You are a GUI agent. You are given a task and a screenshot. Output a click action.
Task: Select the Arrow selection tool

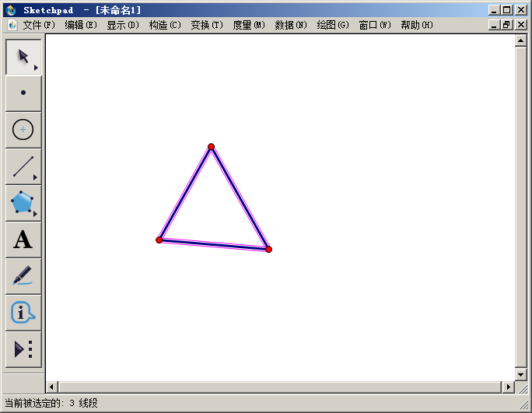pyautogui.click(x=23, y=57)
